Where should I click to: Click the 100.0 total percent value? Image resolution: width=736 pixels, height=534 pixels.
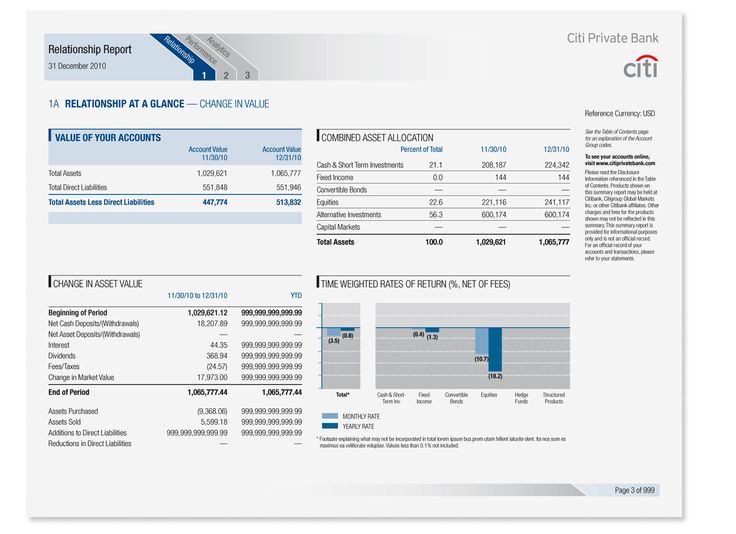click(434, 242)
